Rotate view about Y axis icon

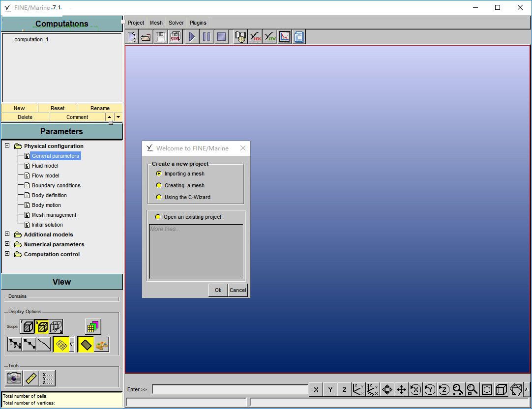point(430,389)
